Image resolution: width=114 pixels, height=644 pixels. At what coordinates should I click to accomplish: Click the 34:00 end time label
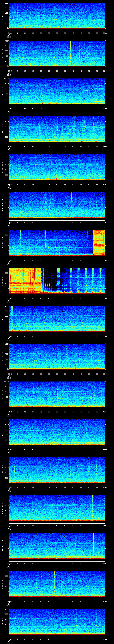click(105, 184)
